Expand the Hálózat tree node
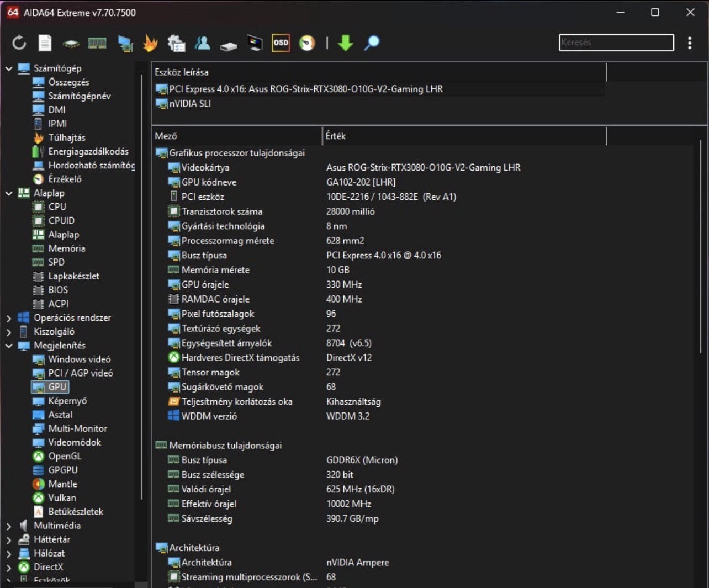The image size is (709, 588). tap(9, 553)
